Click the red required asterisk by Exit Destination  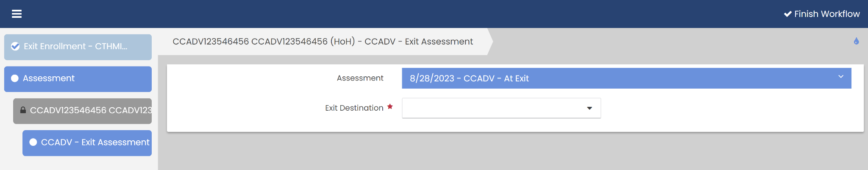[390, 107]
